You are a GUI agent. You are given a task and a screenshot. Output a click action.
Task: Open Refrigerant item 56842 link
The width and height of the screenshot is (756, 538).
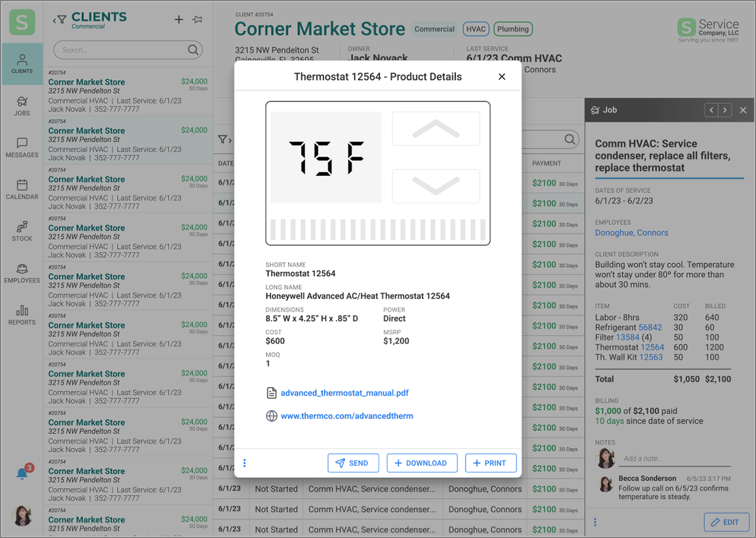pos(650,328)
